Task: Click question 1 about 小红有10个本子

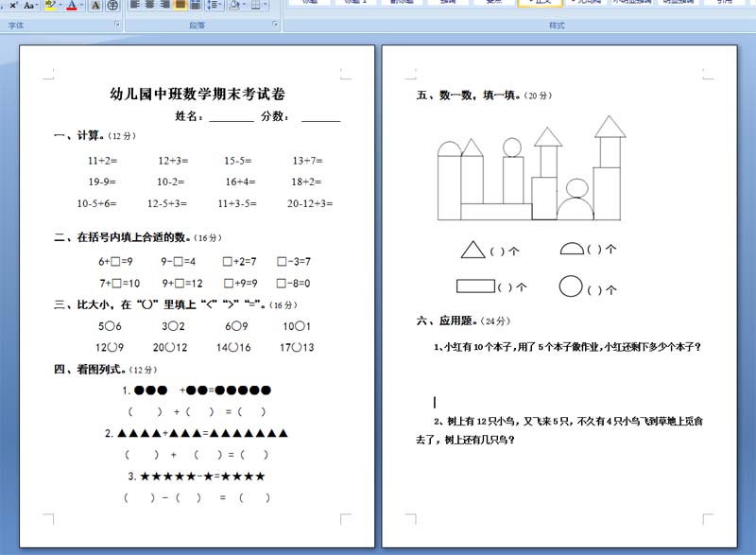Action: pyautogui.click(x=568, y=347)
